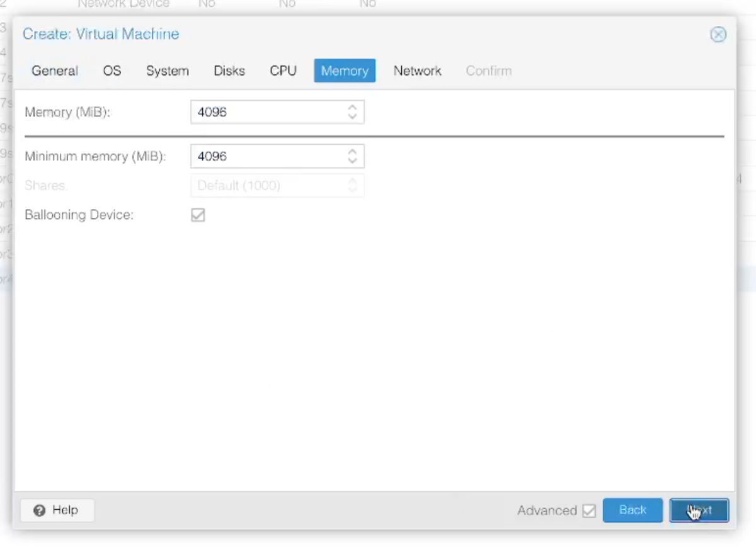Image resolution: width=756 pixels, height=547 pixels.
Task: Click the Help question mark icon
Action: (x=40, y=510)
